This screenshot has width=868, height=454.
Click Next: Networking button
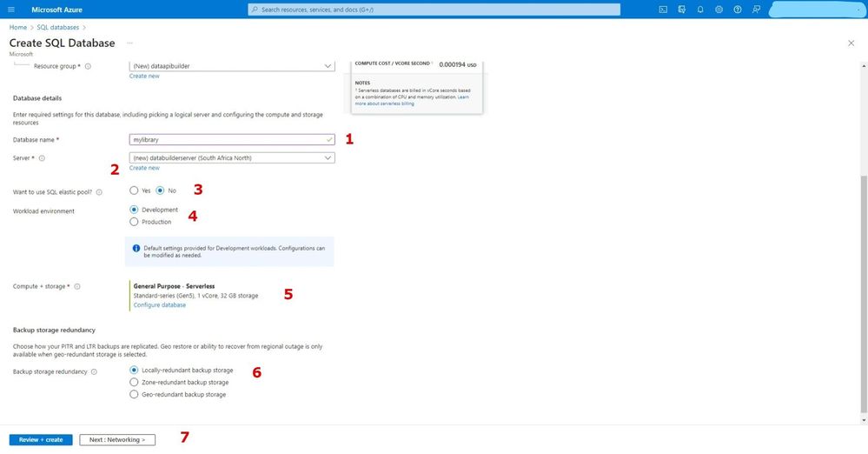(117, 439)
